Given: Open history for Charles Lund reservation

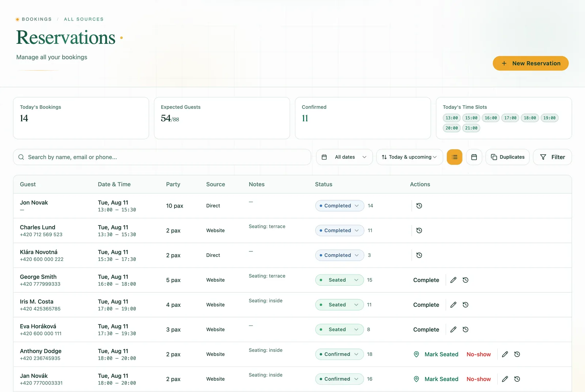Looking at the screenshot, I should click(419, 231).
